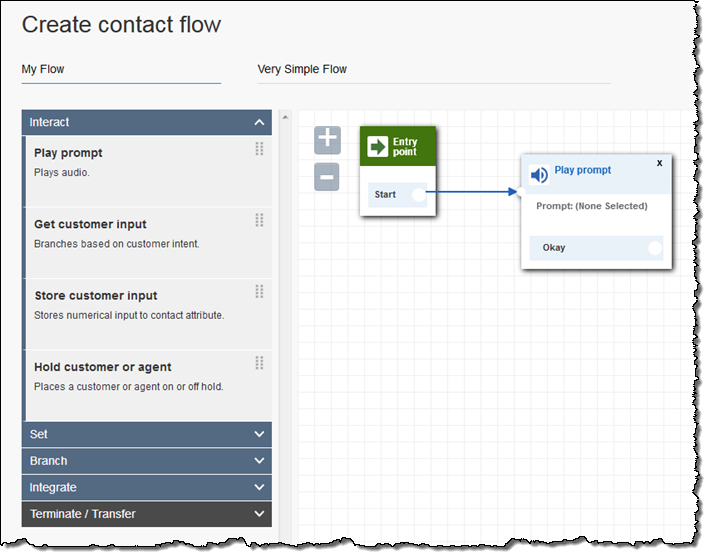The height and width of the screenshot is (557, 710).
Task: Click drag handle for Get customer input
Action: pos(259,220)
